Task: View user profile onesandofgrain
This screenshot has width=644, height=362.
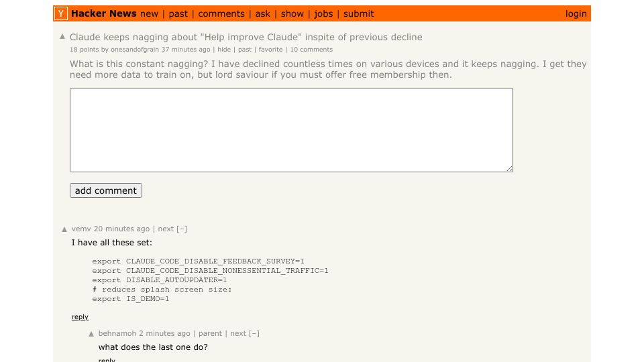Action: tap(135, 50)
